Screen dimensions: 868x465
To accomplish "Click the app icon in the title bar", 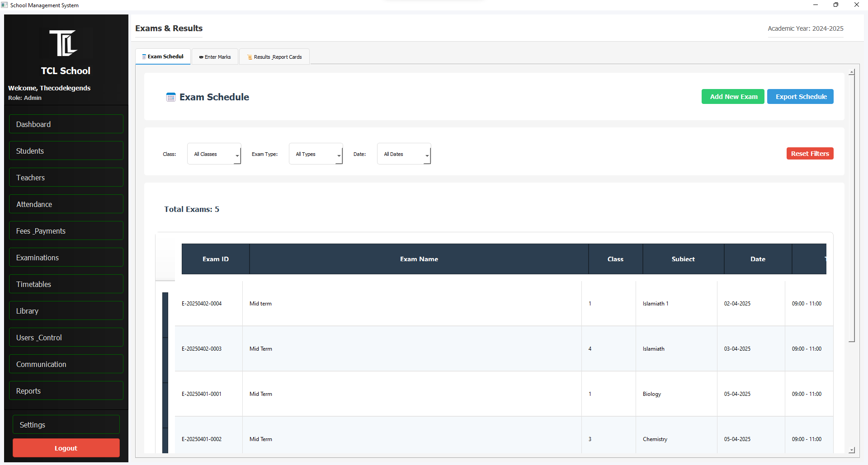I will [5, 5].
